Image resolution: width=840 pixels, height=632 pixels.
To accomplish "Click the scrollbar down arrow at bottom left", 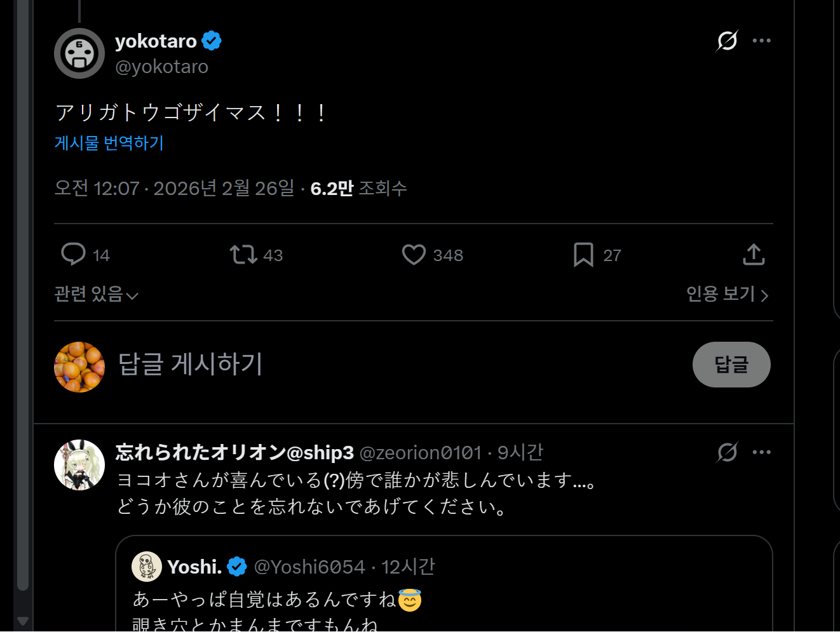I will [23, 621].
